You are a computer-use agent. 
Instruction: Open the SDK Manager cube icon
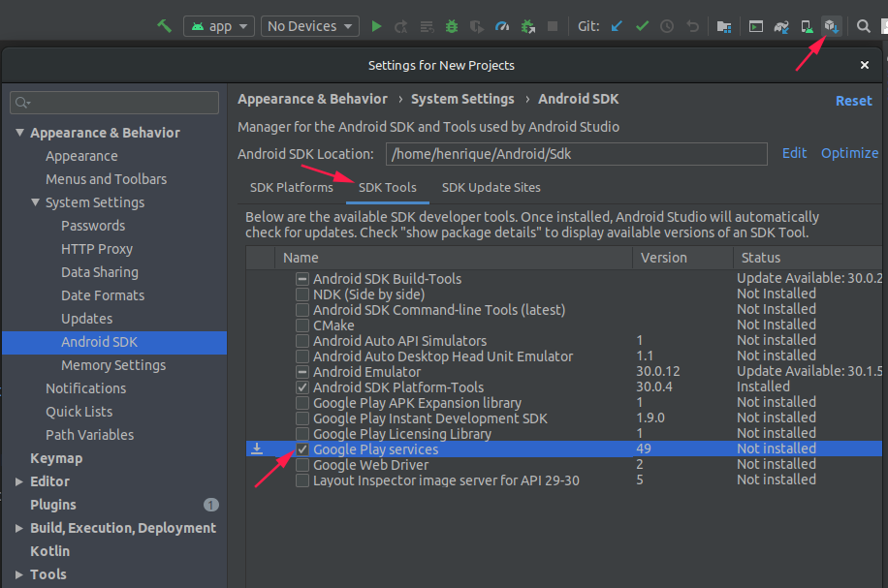click(x=832, y=26)
